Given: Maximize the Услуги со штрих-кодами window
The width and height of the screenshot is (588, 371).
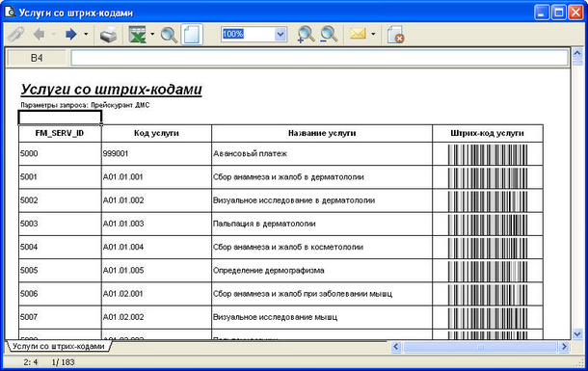Looking at the screenshot, I should pos(559,13).
